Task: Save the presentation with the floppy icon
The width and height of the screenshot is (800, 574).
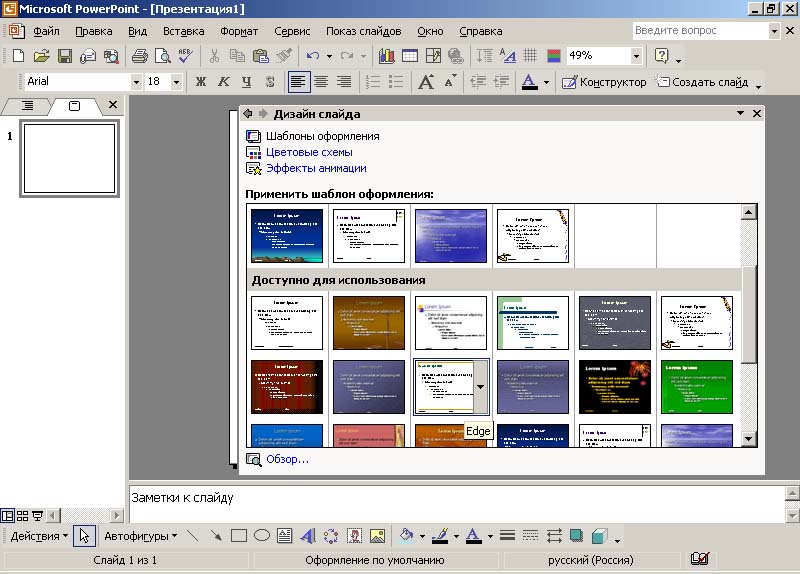Action: [65, 56]
